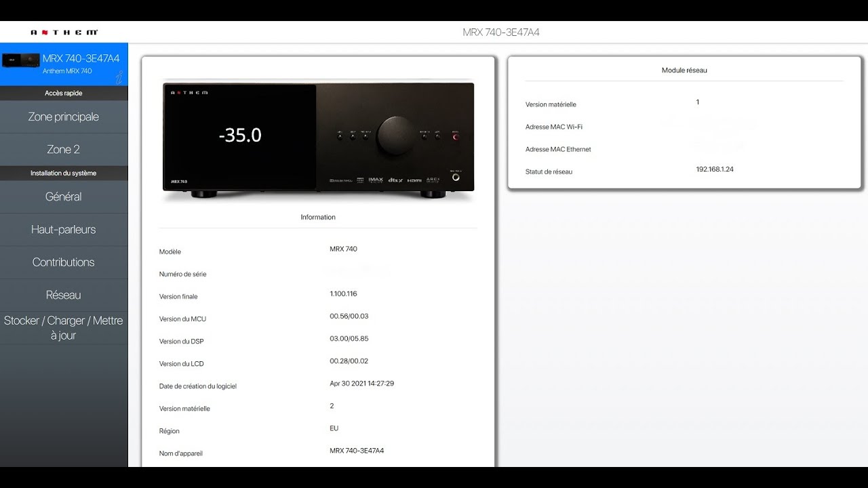The width and height of the screenshot is (868, 488).
Task: Select the MRX 740-3E47A4 device entry
Action: [64, 65]
